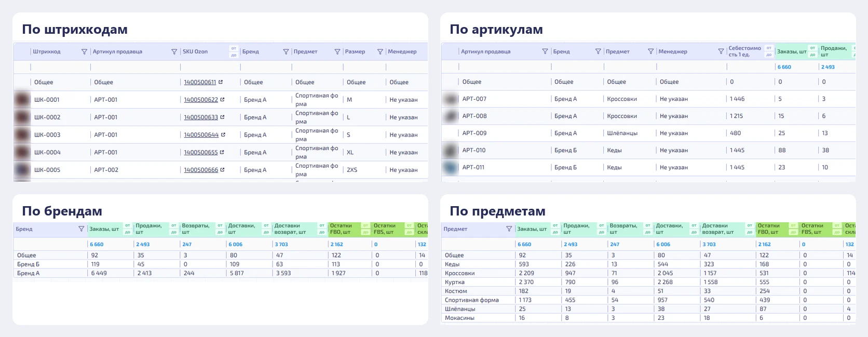Open the Себестоимость от/до range filter
Screen dimensions: 868x337
coord(769,51)
